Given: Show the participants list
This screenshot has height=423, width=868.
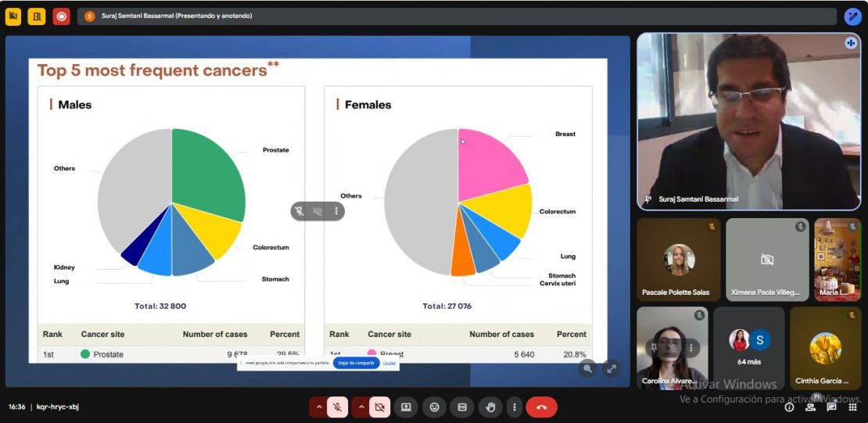Looking at the screenshot, I should coord(811,407).
